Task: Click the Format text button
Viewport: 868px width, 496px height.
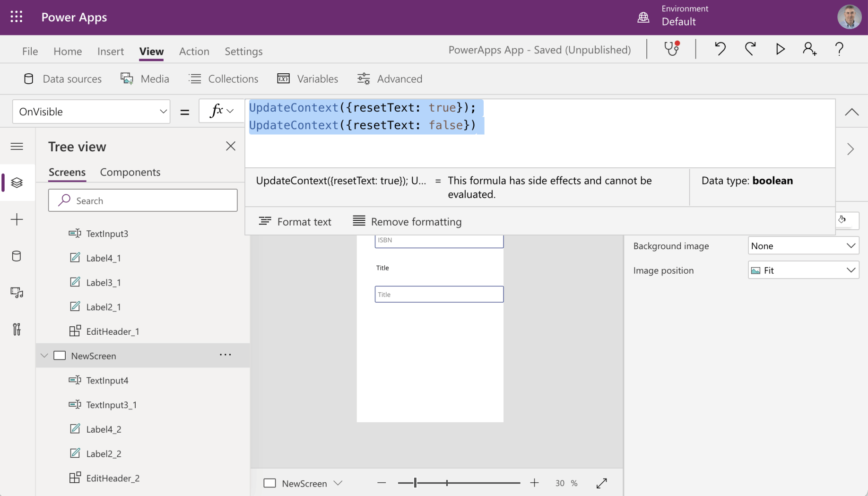Action: click(x=295, y=221)
